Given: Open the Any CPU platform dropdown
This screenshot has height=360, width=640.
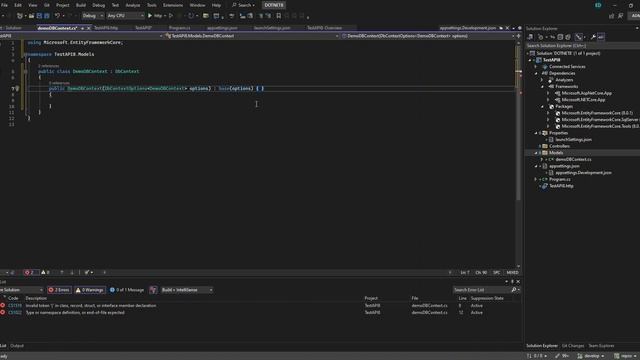Looking at the screenshot, I should 126,16.
